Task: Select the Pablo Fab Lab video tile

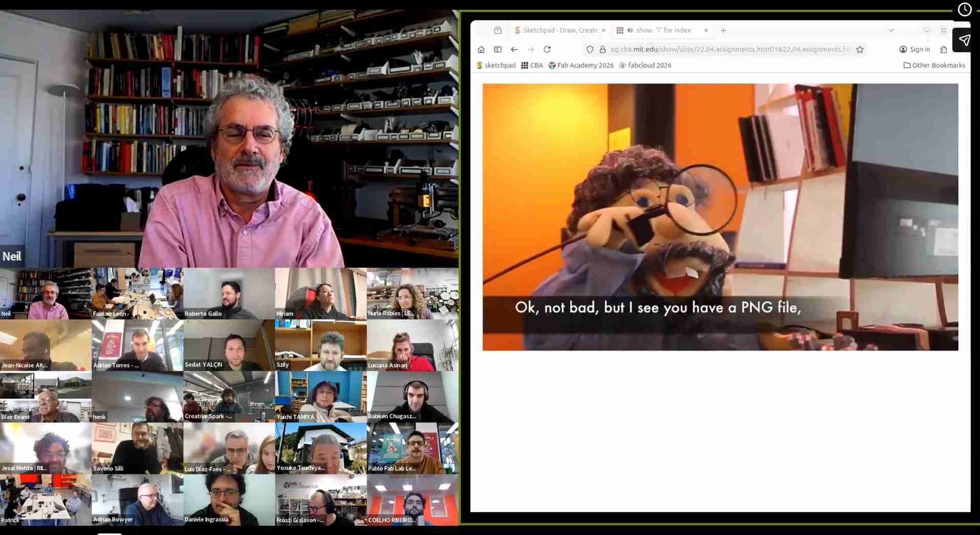Action: click(x=413, y=448)
